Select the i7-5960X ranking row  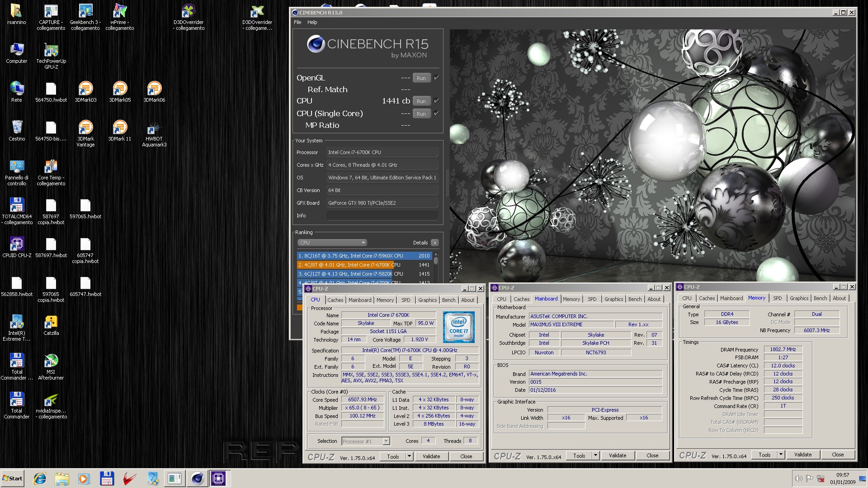click(364, 256)
